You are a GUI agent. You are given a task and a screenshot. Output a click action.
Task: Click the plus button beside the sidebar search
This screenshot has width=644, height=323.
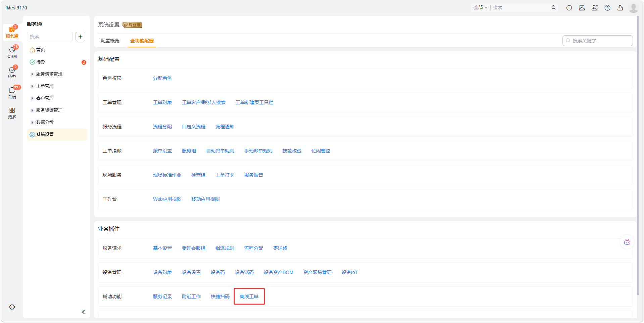[x=81, y=37]
